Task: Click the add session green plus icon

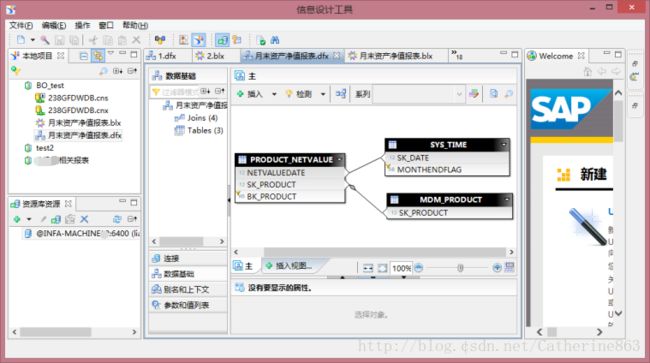Action: tap(17, 219)
